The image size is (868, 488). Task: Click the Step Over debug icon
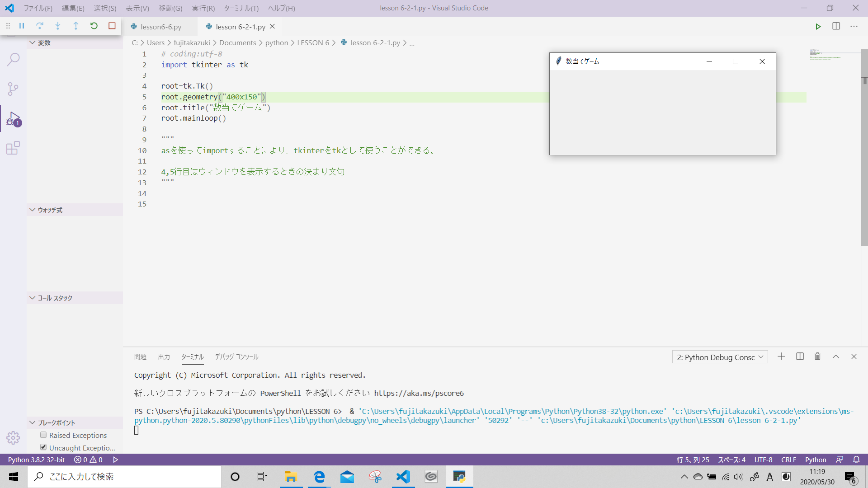coord(40,26)
